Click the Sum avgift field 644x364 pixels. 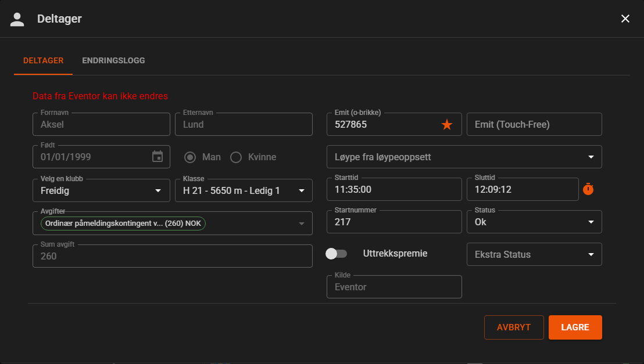tap(173, 256)
